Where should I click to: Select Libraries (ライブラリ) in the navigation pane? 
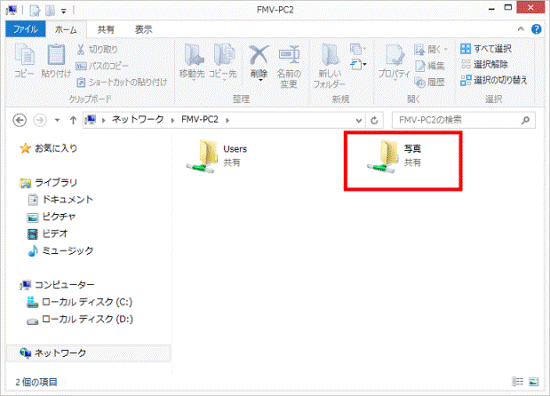pyautogui.click(x=49, y=183)
